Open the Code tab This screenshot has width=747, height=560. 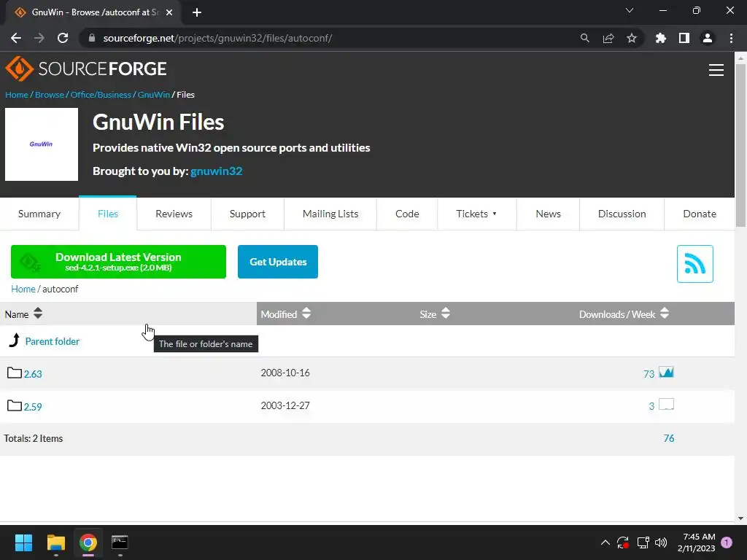click(407, 214)
